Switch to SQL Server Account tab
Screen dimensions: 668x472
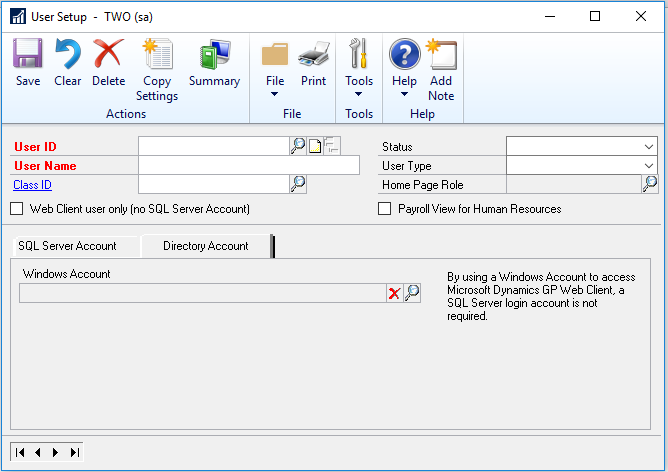click(67, 246)
